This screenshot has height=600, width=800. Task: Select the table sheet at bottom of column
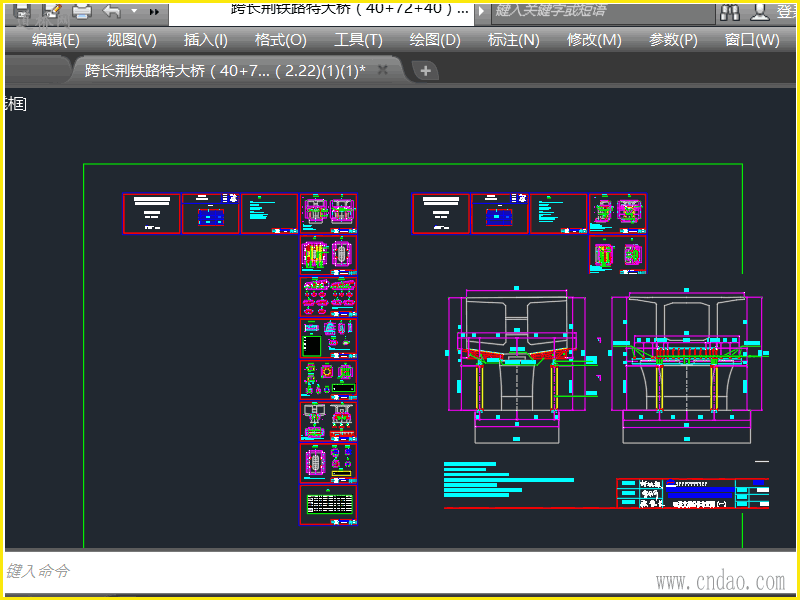[x=328, y=505]
